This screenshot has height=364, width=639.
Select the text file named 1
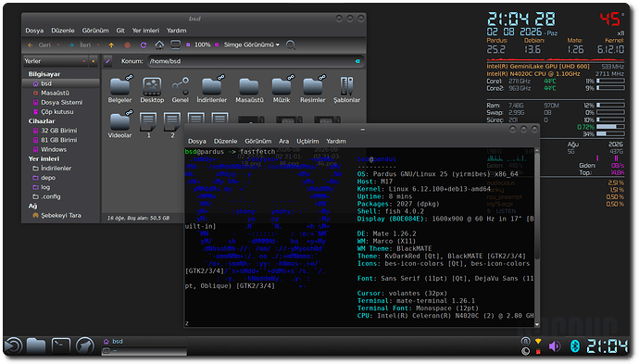[148, 125]
